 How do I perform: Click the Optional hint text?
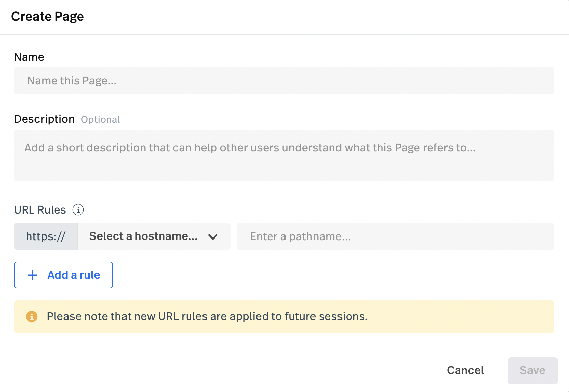point(100,119)
